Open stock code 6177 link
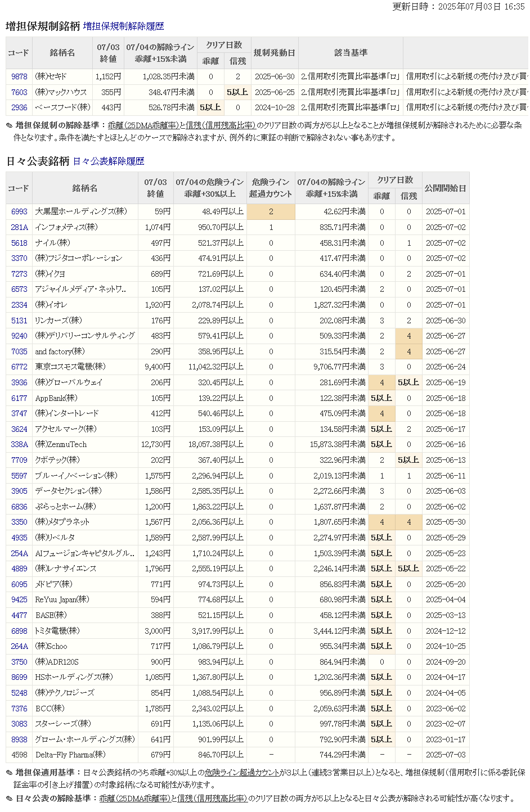Image resolution: width=530 pixels, height=812 pixels. (x=19, y=398)
